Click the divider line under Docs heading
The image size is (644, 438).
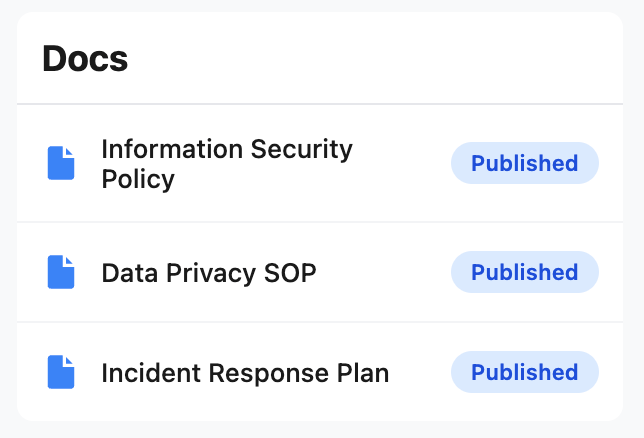320,104
